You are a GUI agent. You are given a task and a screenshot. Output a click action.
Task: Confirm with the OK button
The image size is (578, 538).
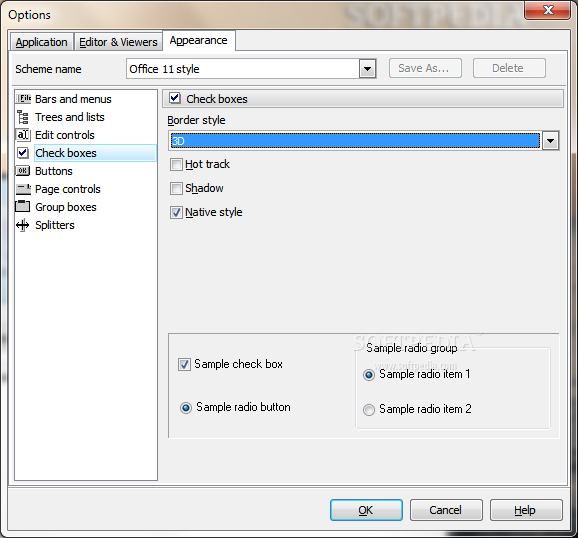(x=366, y=510)
